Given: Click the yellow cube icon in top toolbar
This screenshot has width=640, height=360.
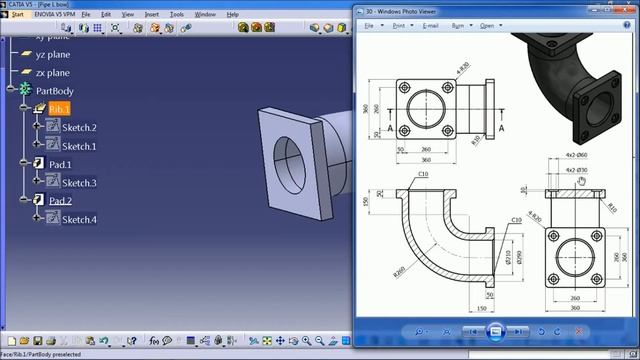Looking at the screenshot, I should tap(342, 28).
